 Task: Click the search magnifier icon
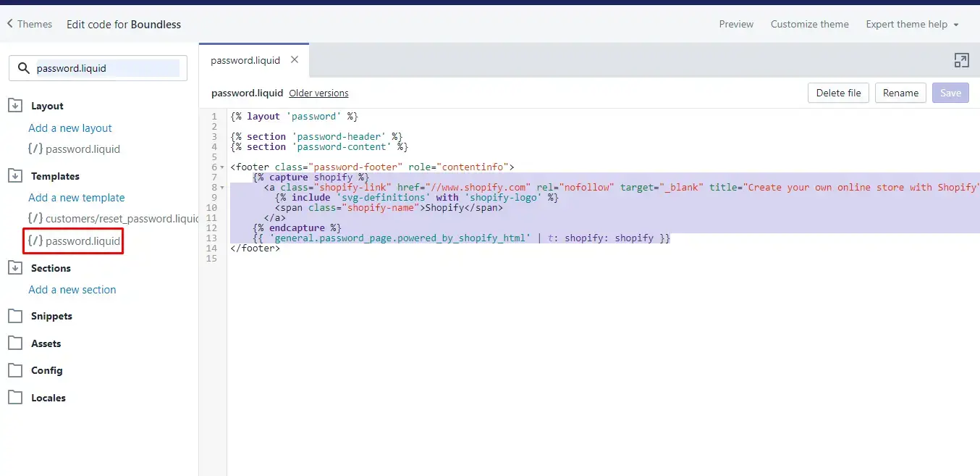23,68
